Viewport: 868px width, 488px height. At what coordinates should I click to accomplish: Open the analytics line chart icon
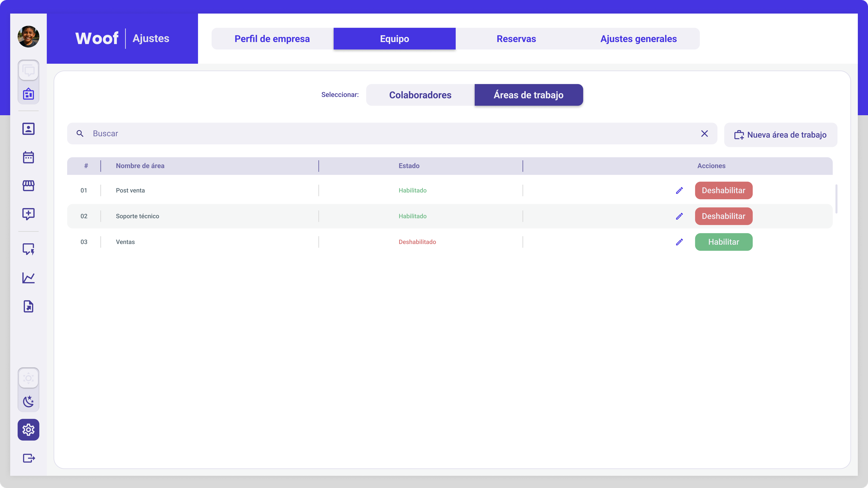28,278
